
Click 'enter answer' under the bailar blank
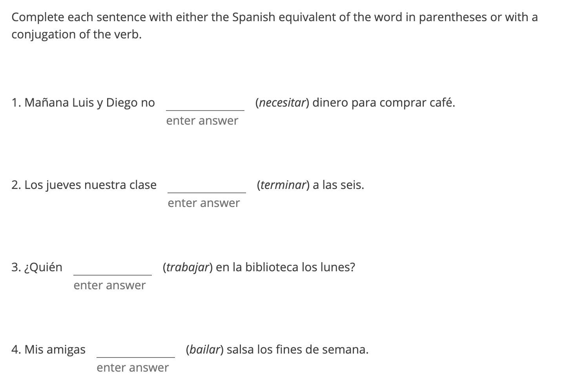[132, 367]
